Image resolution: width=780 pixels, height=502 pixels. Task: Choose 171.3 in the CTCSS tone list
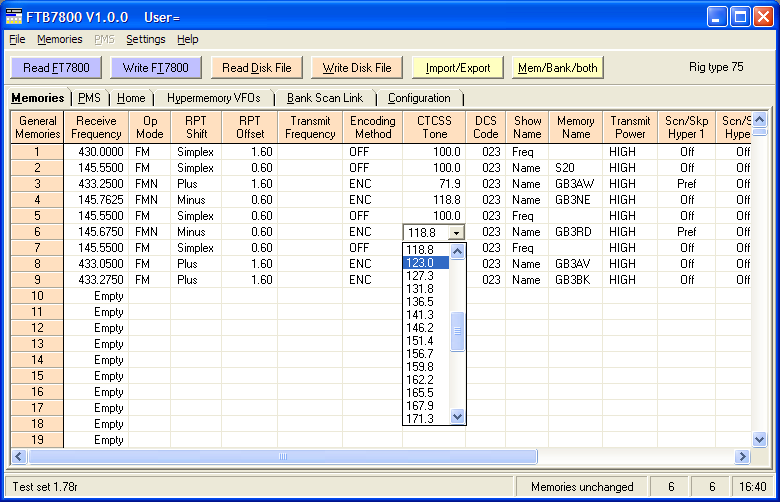coord(426,418)
